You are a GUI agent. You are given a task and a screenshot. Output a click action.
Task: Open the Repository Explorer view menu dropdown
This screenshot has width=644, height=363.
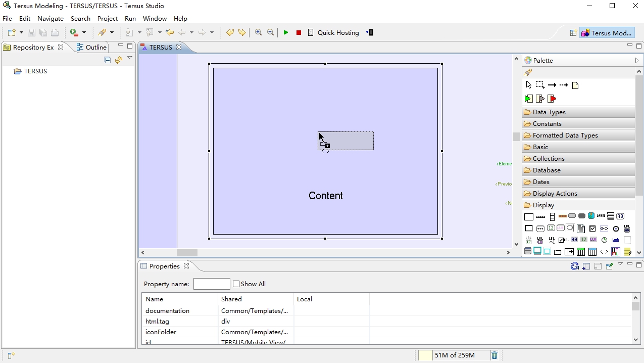130,58
